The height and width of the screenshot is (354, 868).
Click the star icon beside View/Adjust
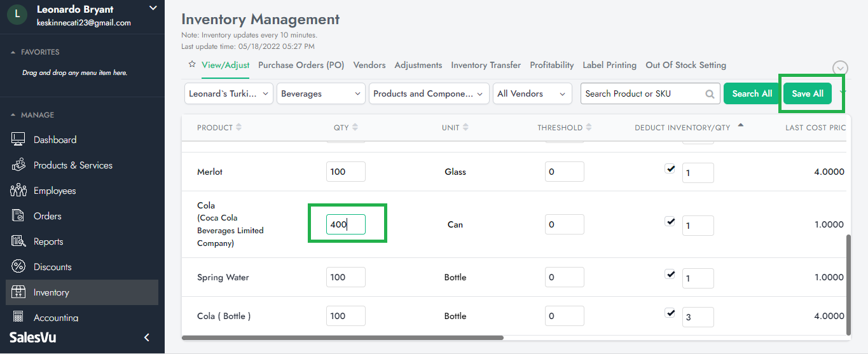pos(191,65)
